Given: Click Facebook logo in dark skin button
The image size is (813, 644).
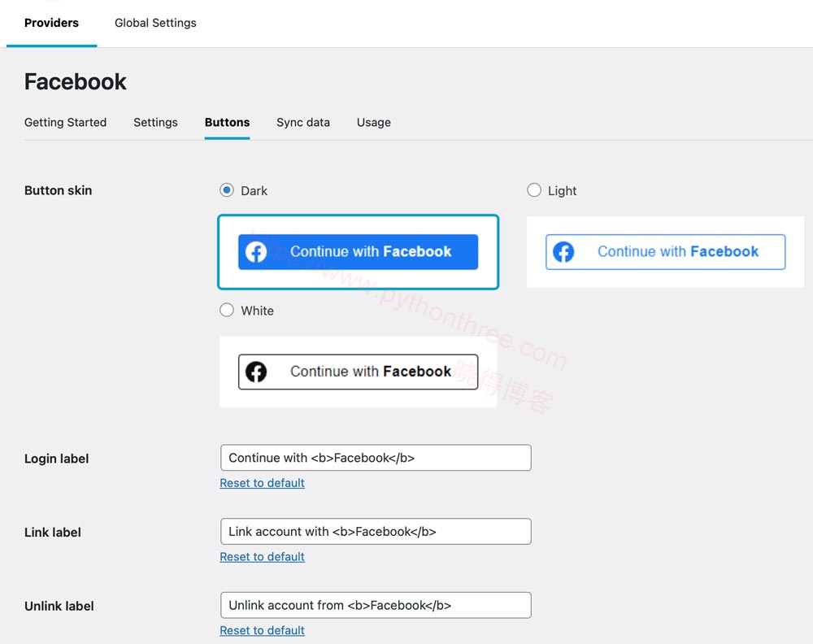Looking at the screenshot, I should 256,252.
